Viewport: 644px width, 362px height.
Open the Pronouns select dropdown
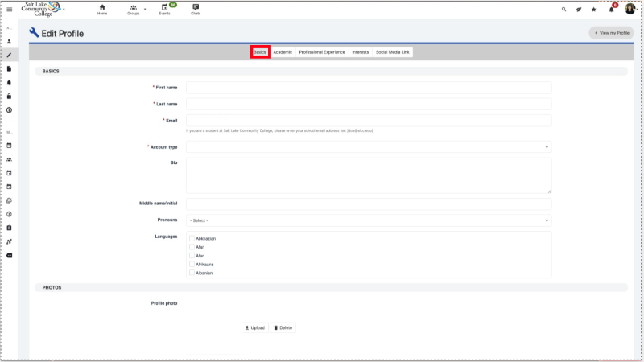click(x=369, y=220)
